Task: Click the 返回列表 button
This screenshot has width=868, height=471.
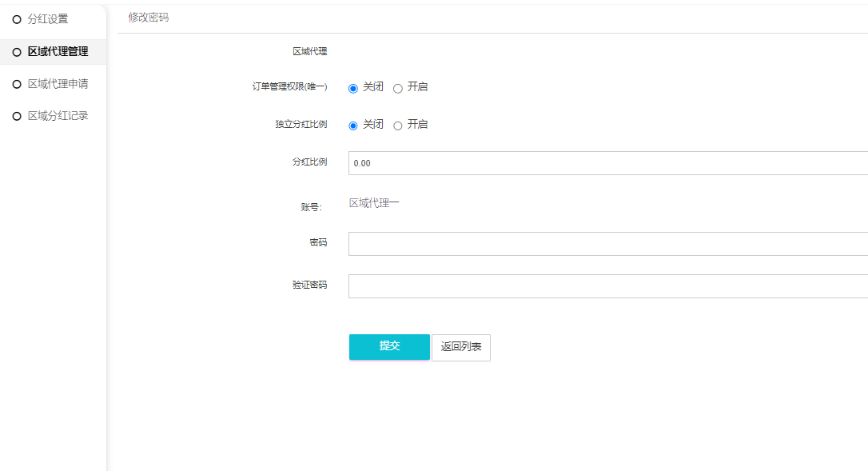Action: [461, 347]
